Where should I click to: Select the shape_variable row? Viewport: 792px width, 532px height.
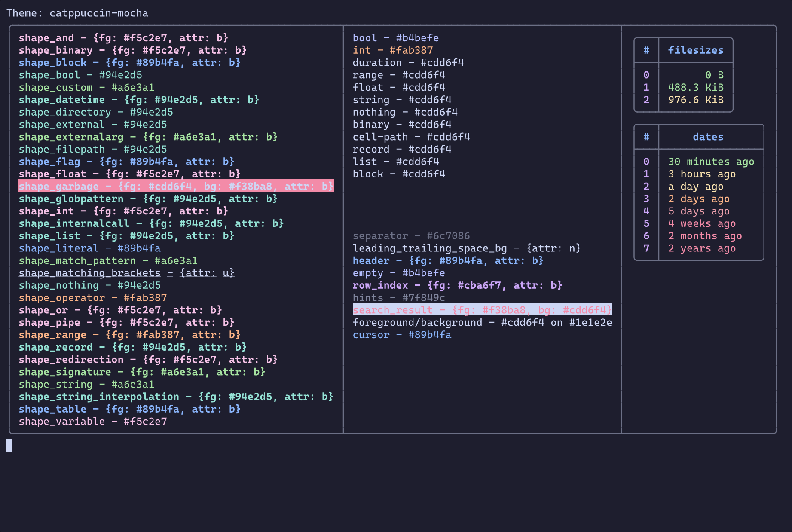pyautogui.click(x=93, y=422)
